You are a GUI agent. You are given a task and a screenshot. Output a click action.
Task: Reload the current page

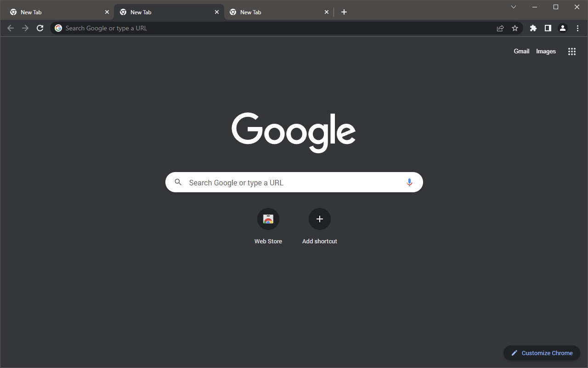40,28
